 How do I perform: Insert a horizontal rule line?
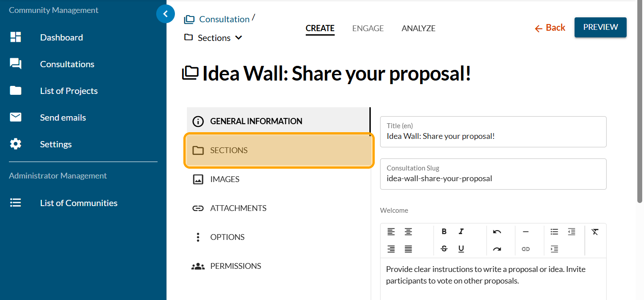[x=526, y=231]
